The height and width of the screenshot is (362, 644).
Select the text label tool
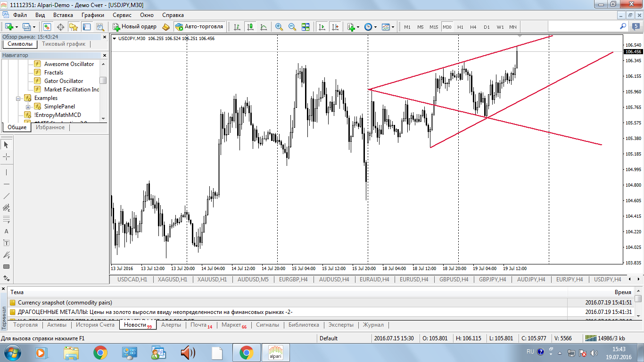[7, 243]
